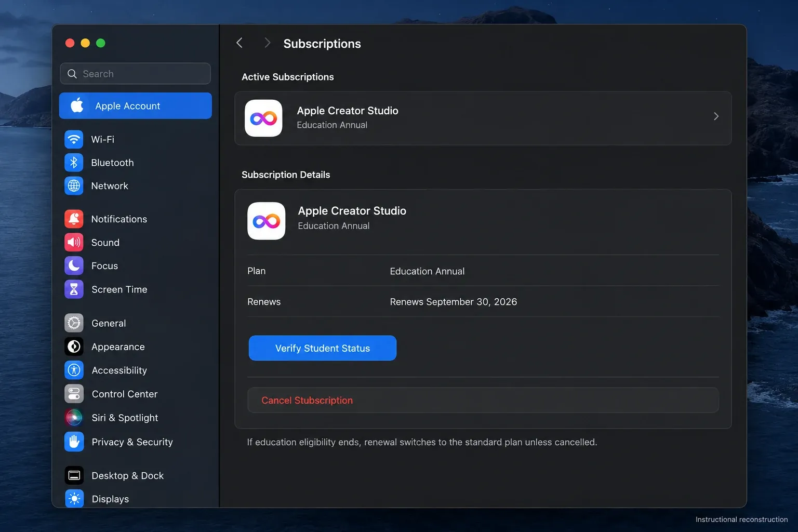Click the General gear icon

click(x=74, y=323)
